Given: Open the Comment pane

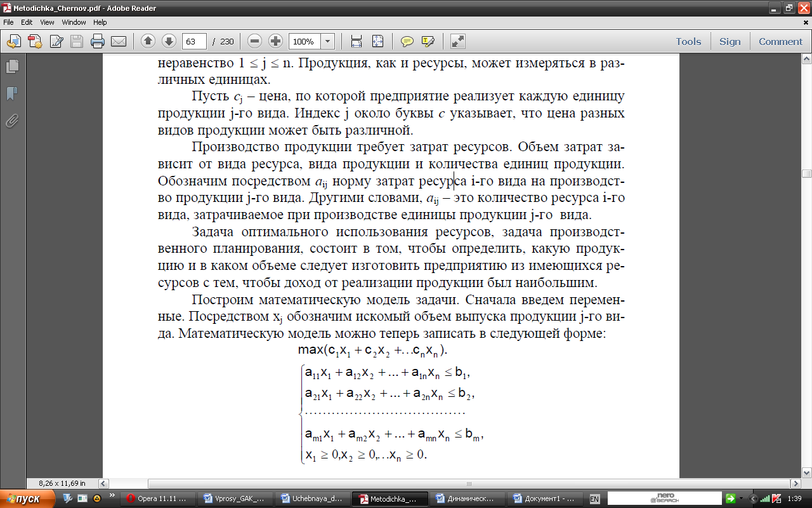Looking at the screenshot, I should (x=780, y=41).
